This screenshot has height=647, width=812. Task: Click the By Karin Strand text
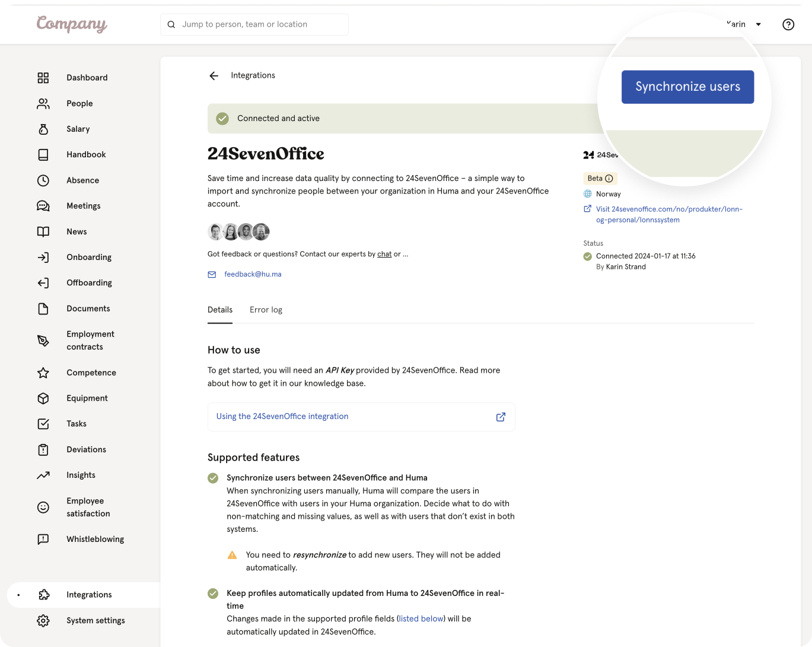[x=621, y=267]
